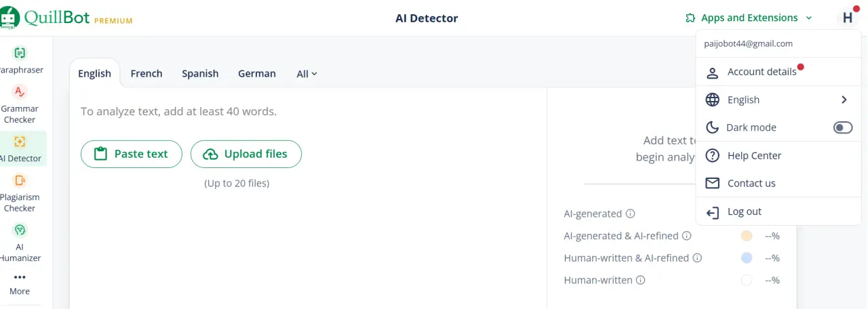This screenshot has width=868, height=309.
Task: Open the Plagiarism Checker tool icon
Action: click(x=20, y=180)
